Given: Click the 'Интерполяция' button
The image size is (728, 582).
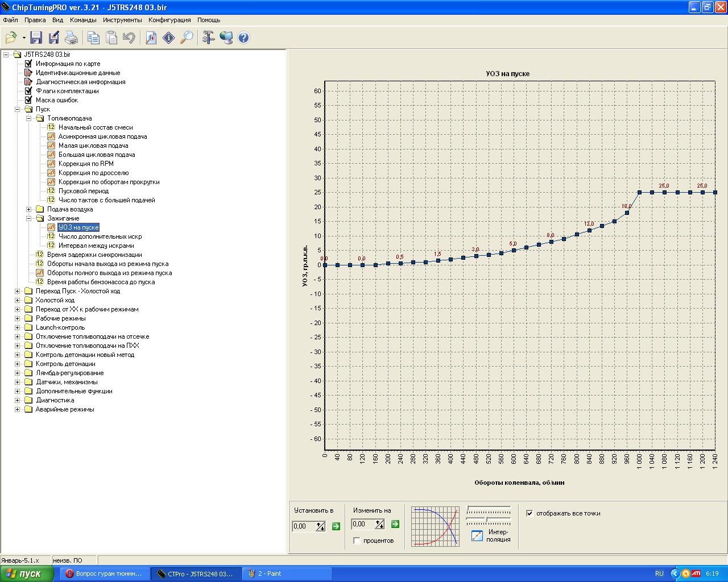Looking at the screenshot, I should click(x=477, y=535).
